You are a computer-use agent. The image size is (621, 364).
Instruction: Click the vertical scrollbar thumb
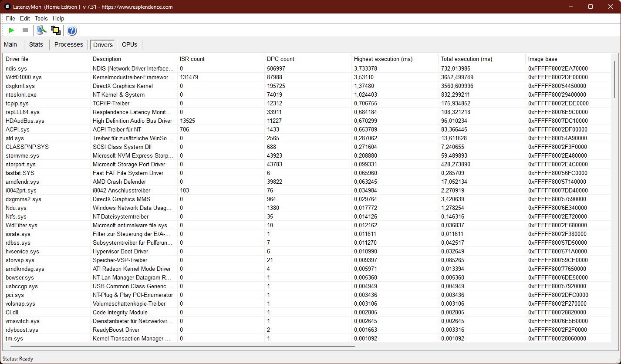(614, 79)
